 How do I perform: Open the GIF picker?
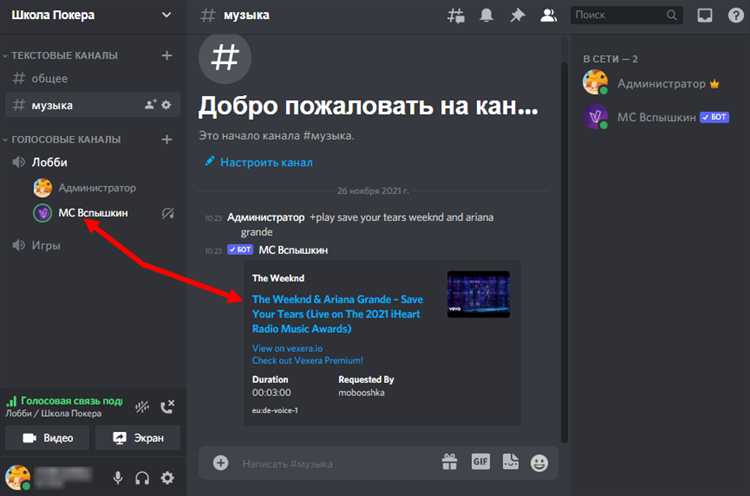point(480,462)
